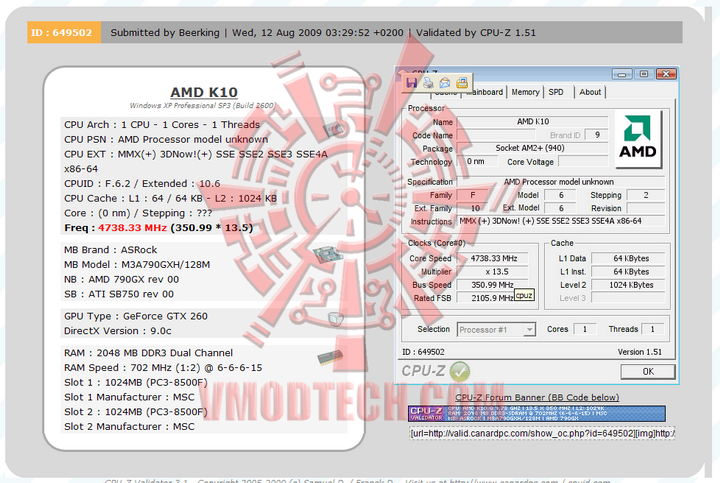Screen dimensions: 720x483
Task: Switch to the Memory tab
Action: (525, 92)
